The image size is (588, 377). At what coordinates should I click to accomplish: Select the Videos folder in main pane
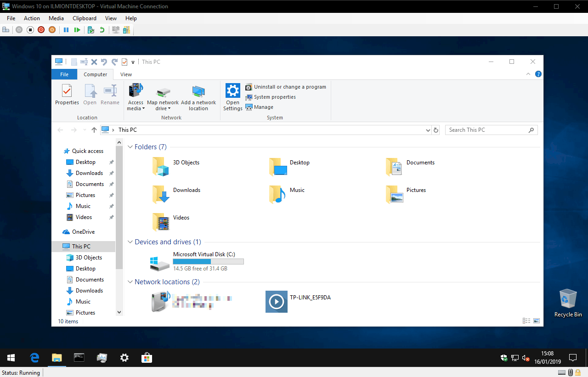tap(171, 222)
